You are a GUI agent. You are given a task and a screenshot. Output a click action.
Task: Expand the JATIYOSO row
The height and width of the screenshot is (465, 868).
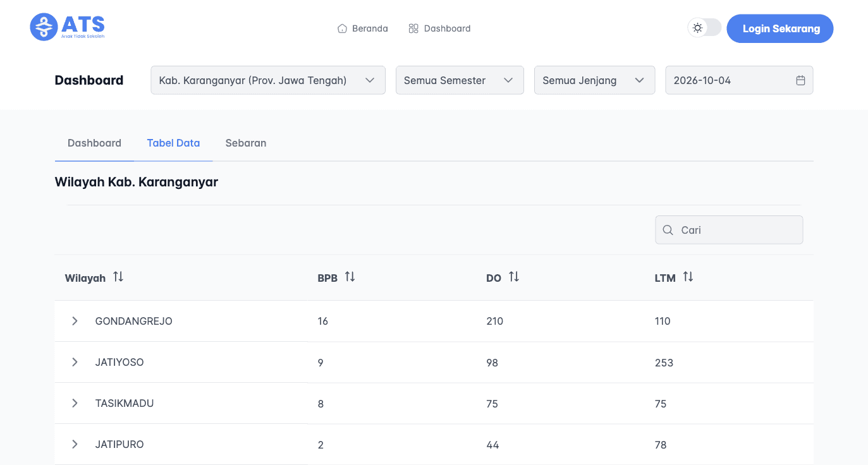[x=75, y=362]
